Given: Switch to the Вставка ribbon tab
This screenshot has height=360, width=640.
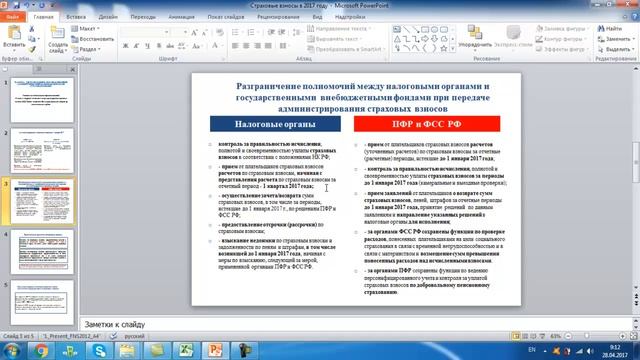Looking at the screenshot, I should point(76,17).
